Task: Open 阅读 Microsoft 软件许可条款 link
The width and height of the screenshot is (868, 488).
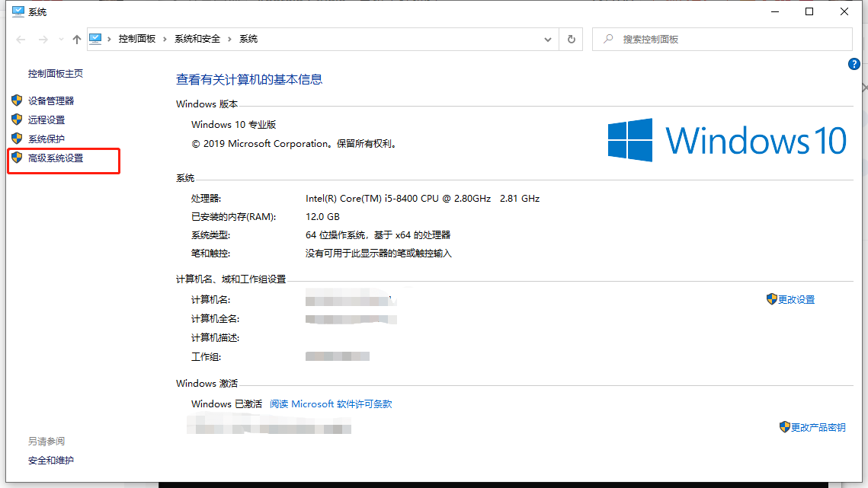Action: (x=331, y=404)
